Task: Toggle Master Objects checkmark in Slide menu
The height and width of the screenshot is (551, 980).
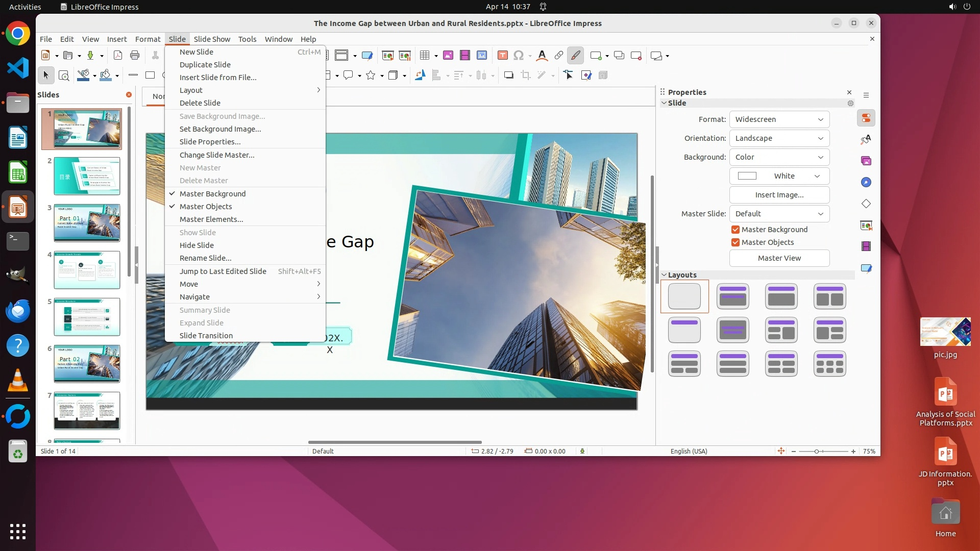Action: coord(206,207)
